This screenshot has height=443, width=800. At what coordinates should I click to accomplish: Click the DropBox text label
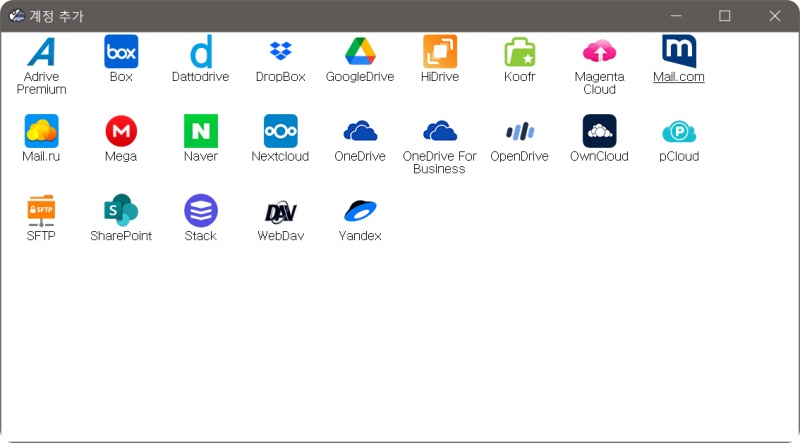pyautogui.click(x=281, y=77)
